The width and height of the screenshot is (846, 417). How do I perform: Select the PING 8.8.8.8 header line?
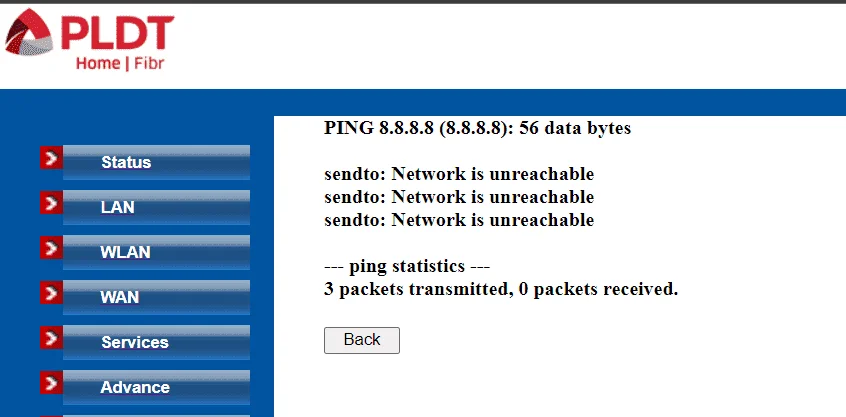[477, 128]
